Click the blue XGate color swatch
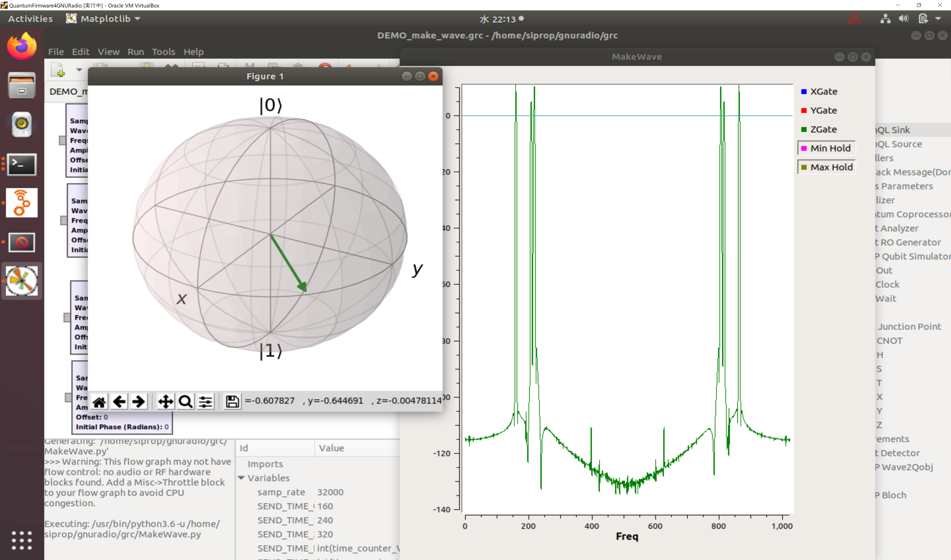The image size is (951, 560). [804, 92]
